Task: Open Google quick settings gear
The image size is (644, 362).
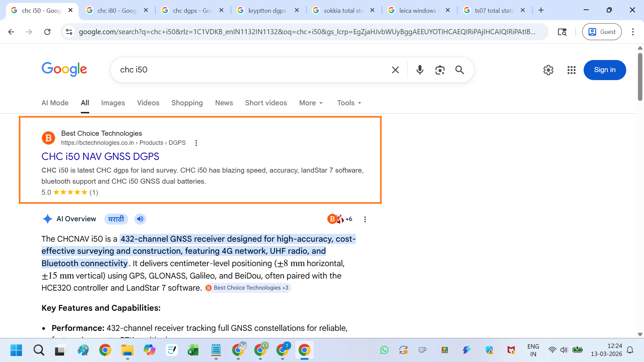Action: (548, 70)
